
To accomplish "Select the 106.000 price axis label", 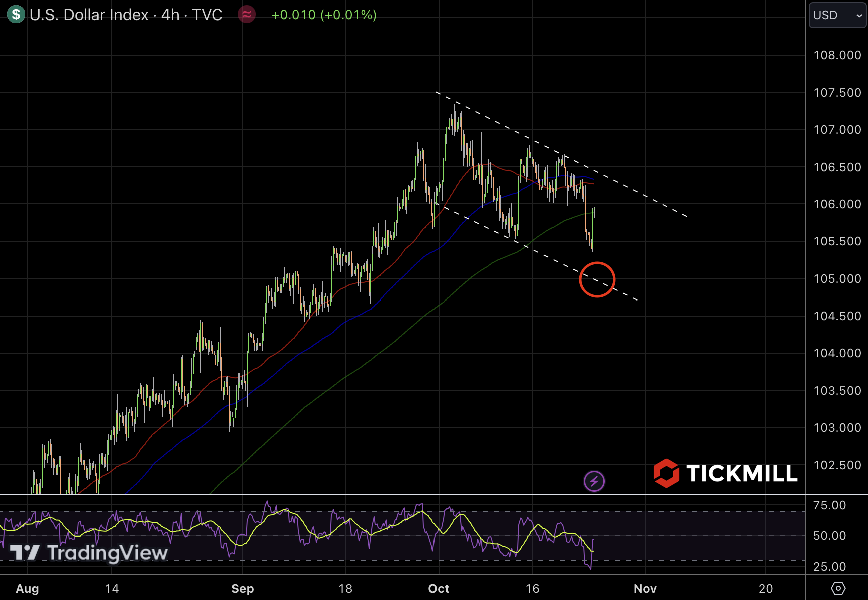I will click(x=837, y=204).
